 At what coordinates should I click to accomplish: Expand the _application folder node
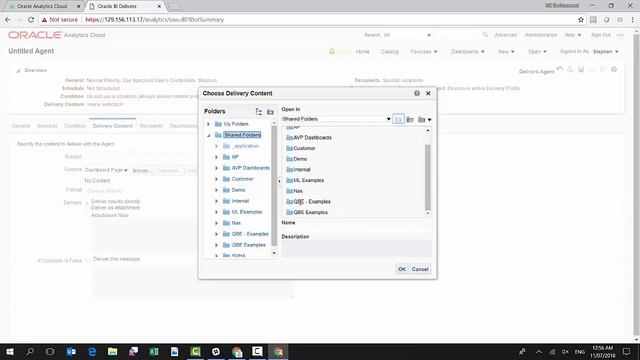216,146
